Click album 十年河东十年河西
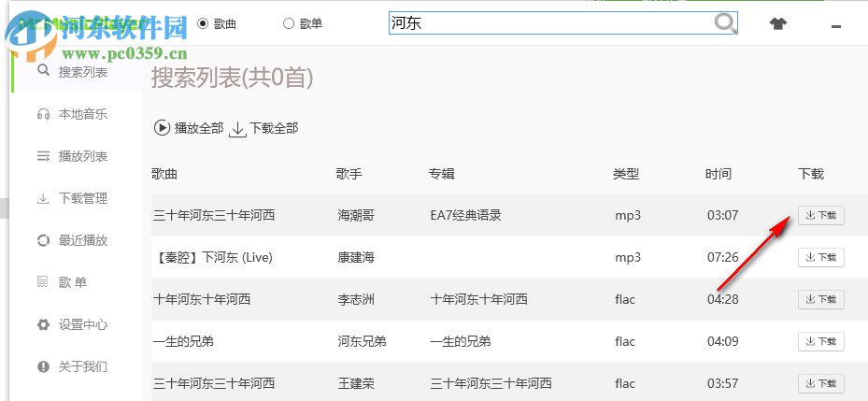Viewport: 868px width, 401px height. click(x=478, y=300)
